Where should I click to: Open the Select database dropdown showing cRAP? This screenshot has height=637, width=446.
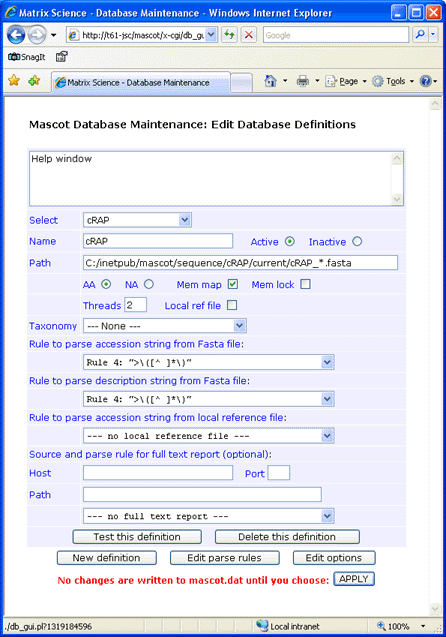[x=137, y=220]
